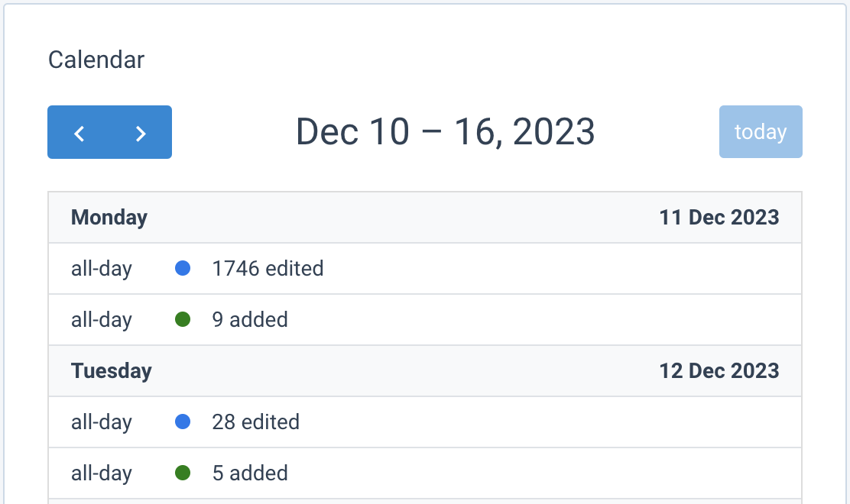850x504 pixels.
Task: Click all-day label in 28 edited row
Action: (x=102, y=422)
